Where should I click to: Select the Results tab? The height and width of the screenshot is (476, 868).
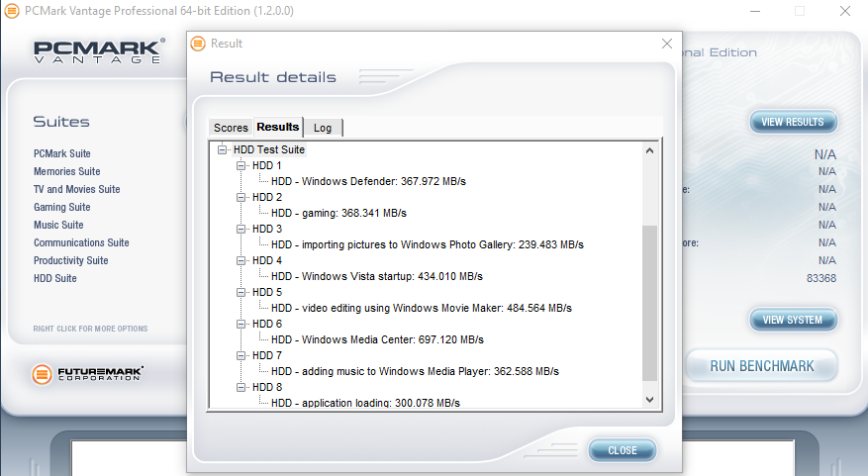click(x=277, y=127)
